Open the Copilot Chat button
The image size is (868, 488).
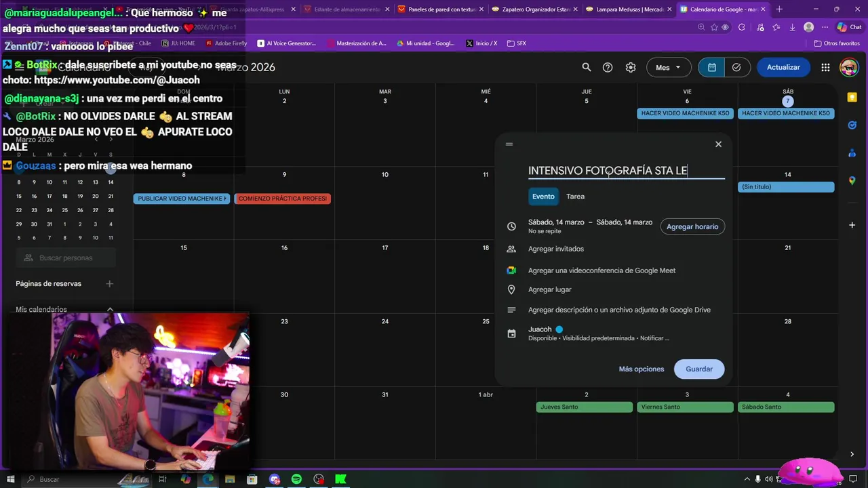[850, 27]
